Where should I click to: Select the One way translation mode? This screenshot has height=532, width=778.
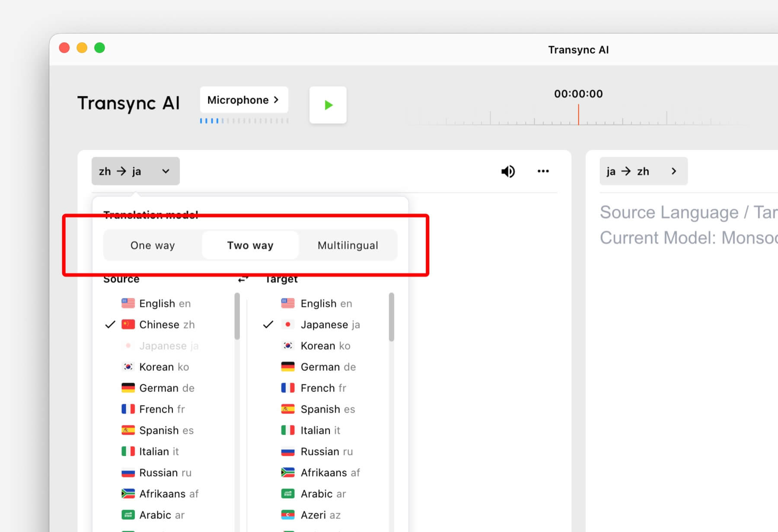click(x=153, y=245)
